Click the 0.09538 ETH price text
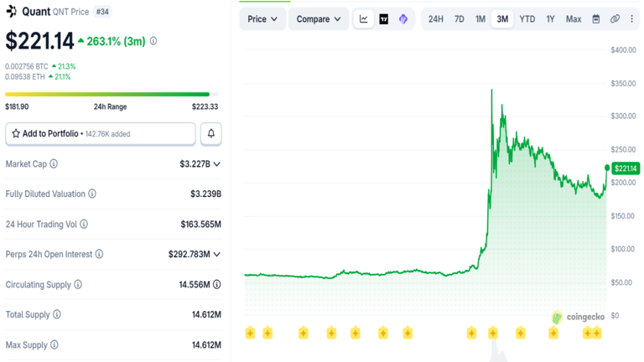 tap(24, 77)
